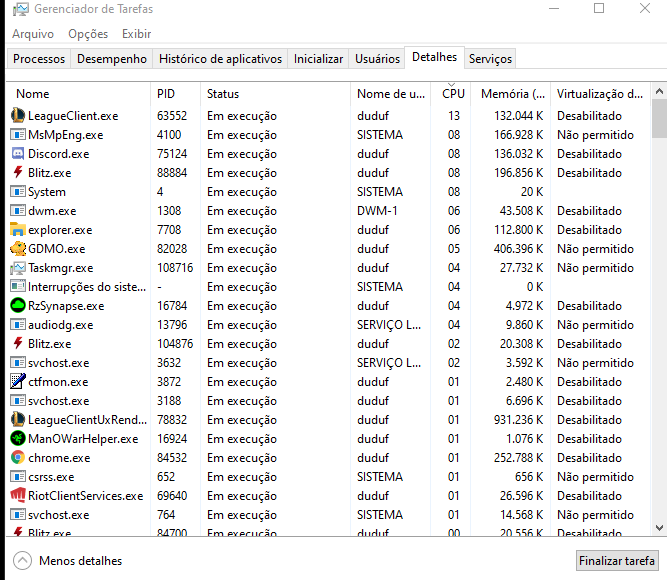
Task: Click the memory value 252.788 K
Action: pyautogui.click(x=518, y=458)
